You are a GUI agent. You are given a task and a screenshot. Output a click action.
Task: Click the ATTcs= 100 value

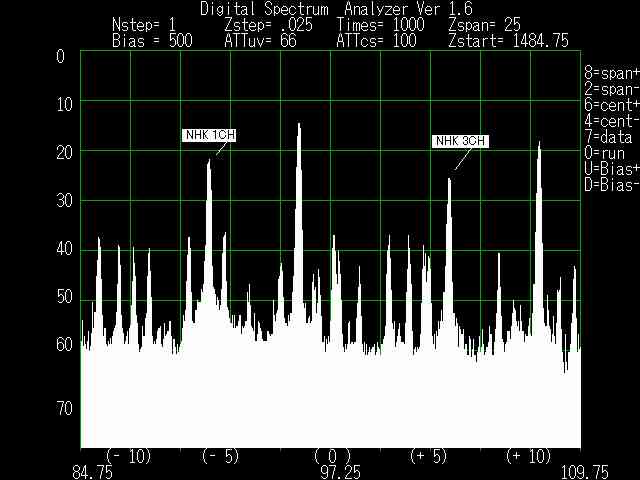click(x=376, y=41)
